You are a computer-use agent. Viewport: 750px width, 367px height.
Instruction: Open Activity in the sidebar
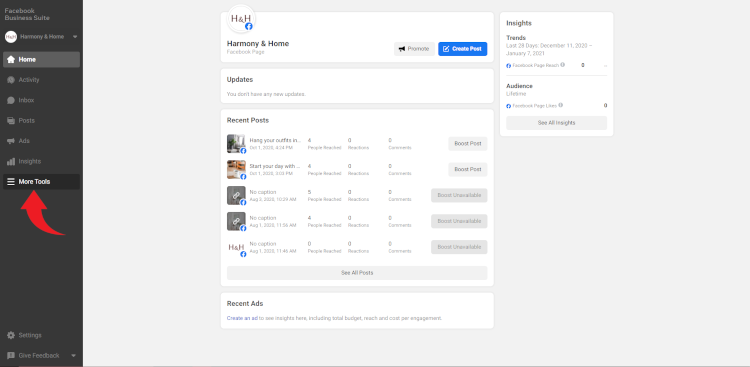(x=41, y=80)
